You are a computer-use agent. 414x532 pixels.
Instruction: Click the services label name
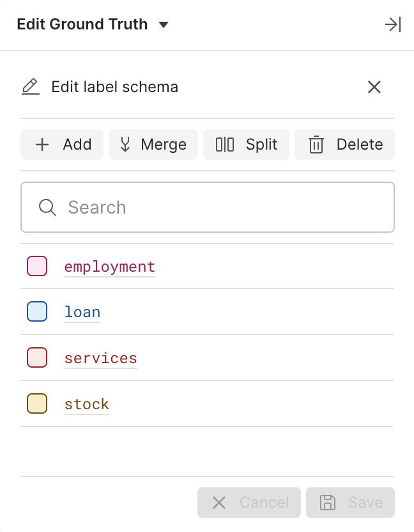[x=101, y=358]
